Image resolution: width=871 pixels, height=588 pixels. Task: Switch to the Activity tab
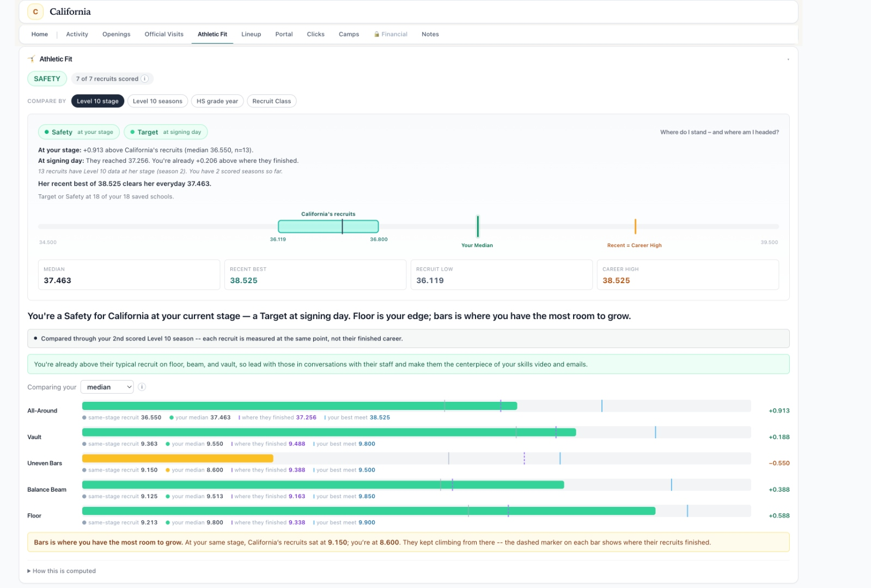(77, 34)
